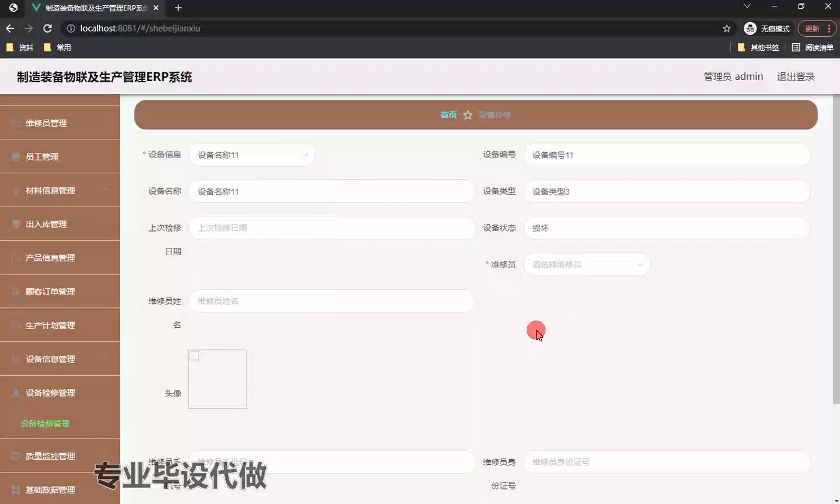Open the 设备信息 dropdown

pos(252,155)
